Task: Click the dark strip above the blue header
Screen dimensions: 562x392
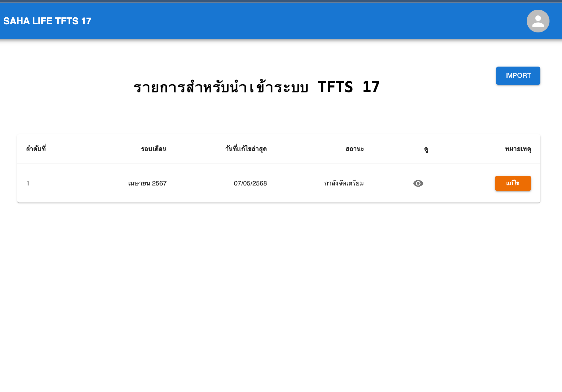Action: (281, 1)
